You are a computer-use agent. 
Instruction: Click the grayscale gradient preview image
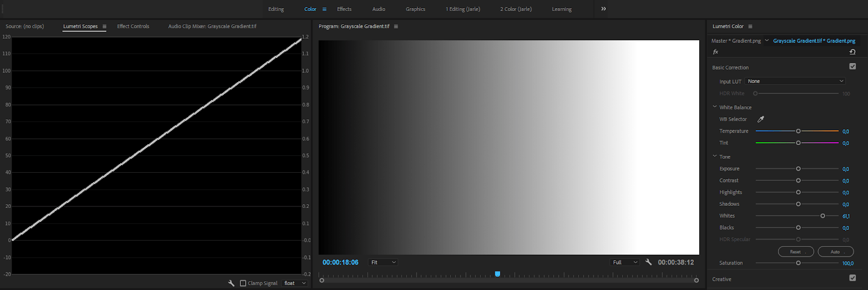point(509,147)
